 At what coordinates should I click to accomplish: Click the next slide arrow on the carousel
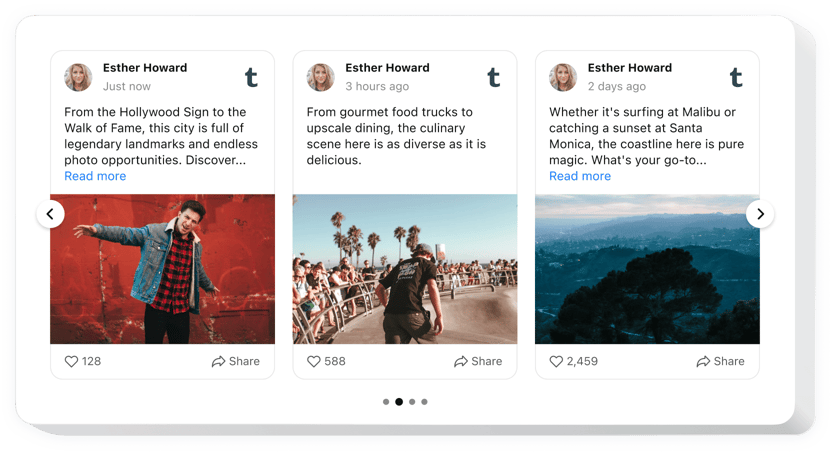(760, 214)
